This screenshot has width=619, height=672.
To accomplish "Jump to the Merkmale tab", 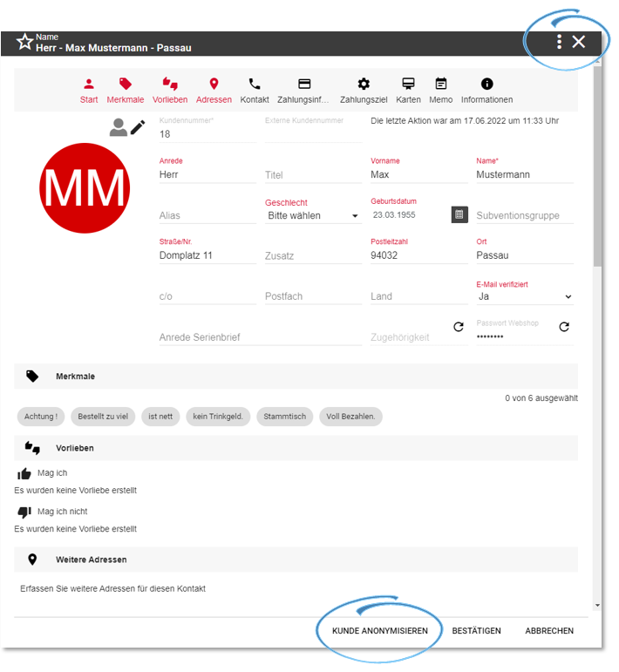I will click(x=126, y=91).
